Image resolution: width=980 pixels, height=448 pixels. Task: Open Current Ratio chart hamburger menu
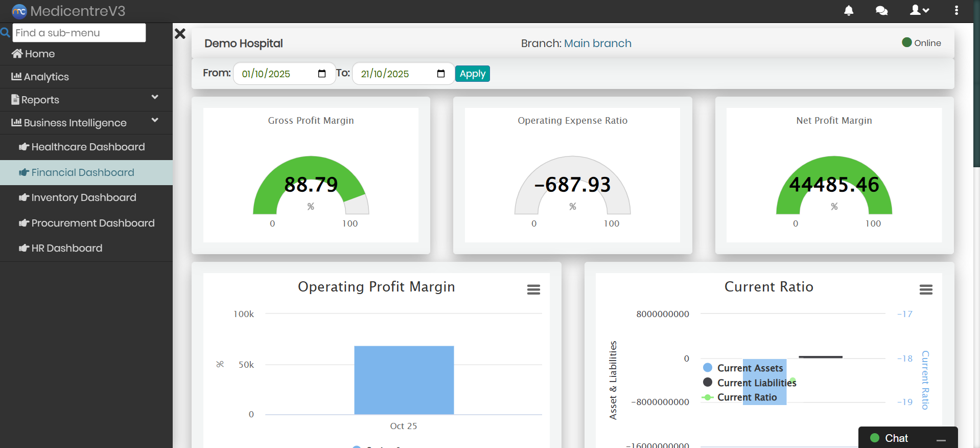926,290
